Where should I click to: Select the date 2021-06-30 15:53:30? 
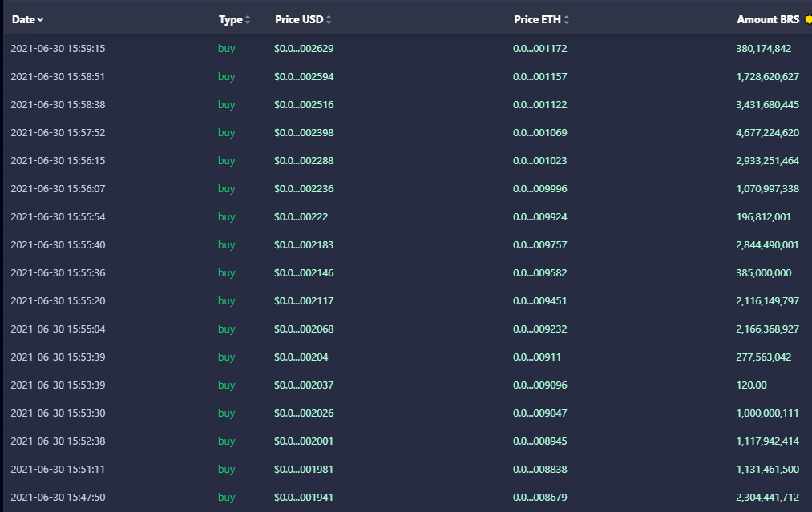tap(58, 413)
